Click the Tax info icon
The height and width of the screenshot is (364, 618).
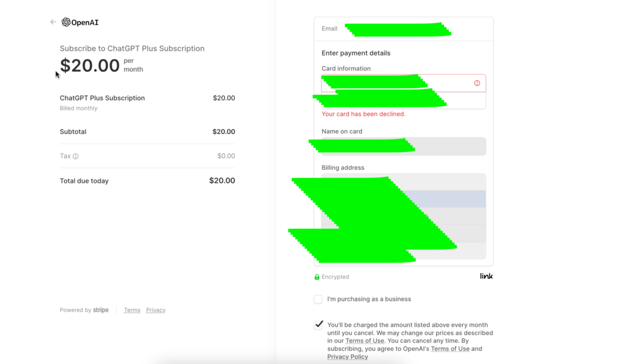pos(75,156)
